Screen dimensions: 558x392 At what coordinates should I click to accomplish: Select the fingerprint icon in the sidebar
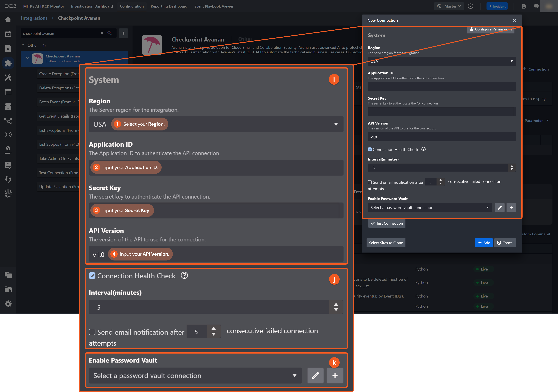(x=8, y=193)
